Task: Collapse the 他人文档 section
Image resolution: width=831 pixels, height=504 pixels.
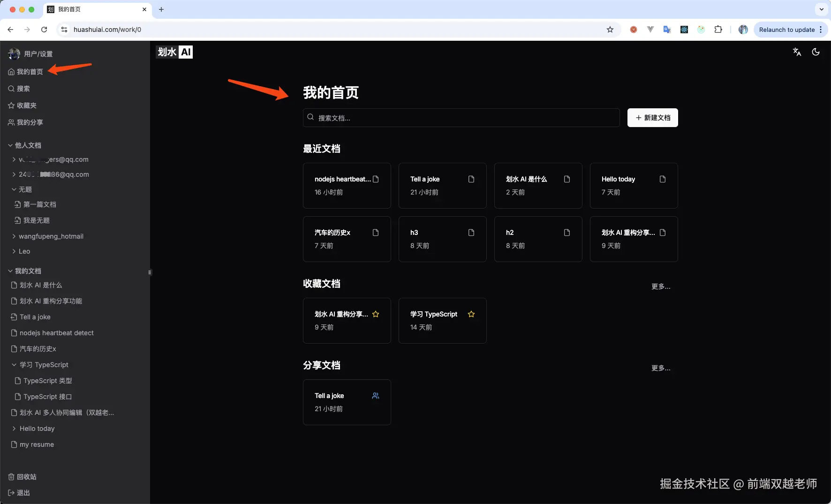Action: tap(9, 145)
